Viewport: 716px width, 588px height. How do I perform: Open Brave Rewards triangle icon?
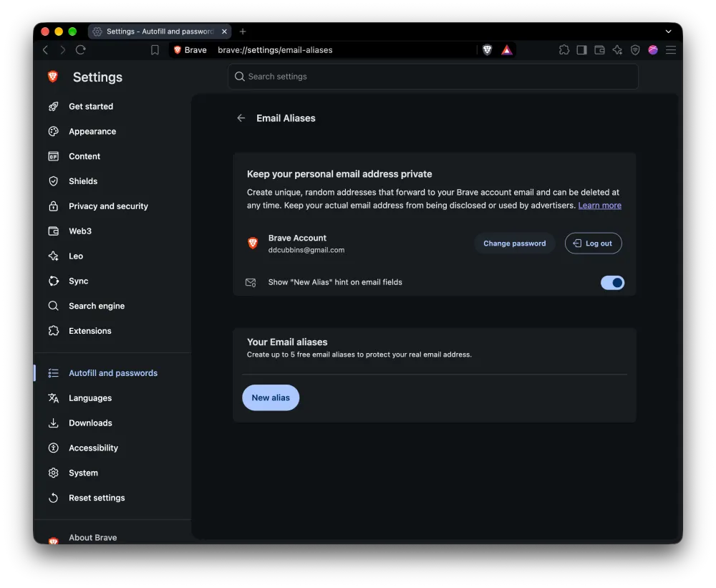coord(507,50)
